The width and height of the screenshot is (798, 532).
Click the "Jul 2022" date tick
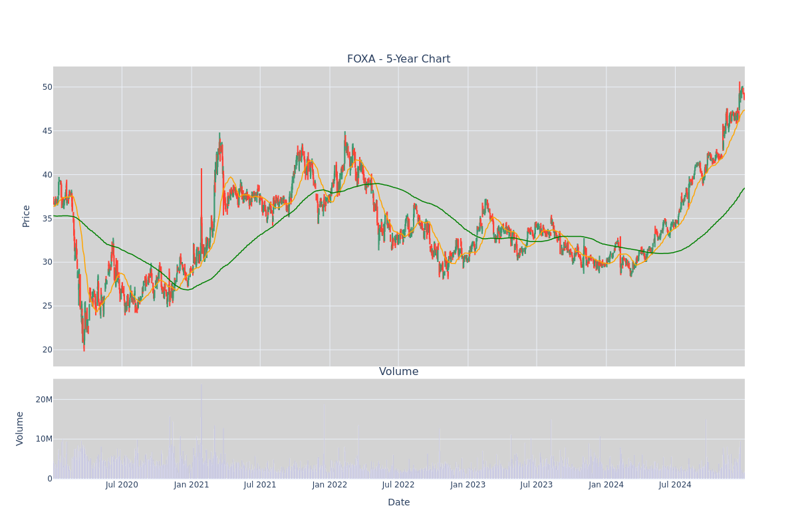[398, 485]
